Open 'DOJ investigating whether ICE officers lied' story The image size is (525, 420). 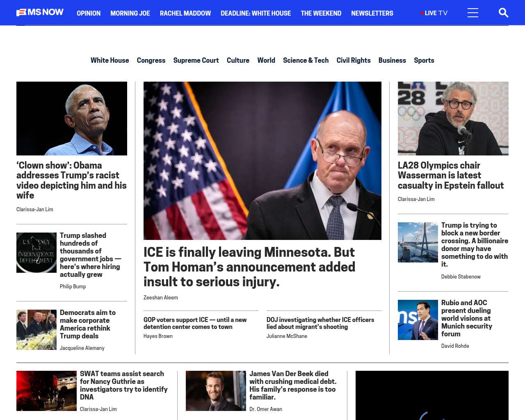(320, 323)
